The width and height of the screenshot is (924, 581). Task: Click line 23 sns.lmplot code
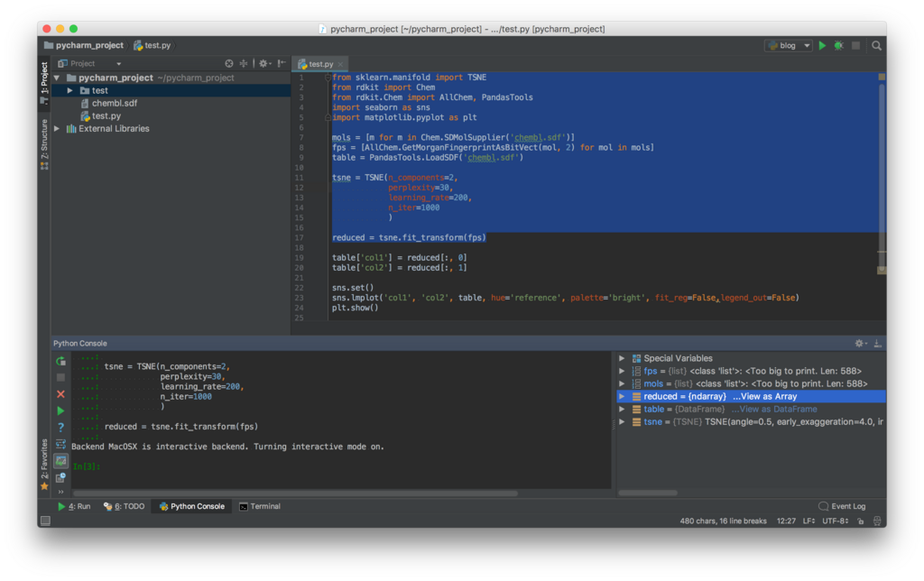(565, 298)
